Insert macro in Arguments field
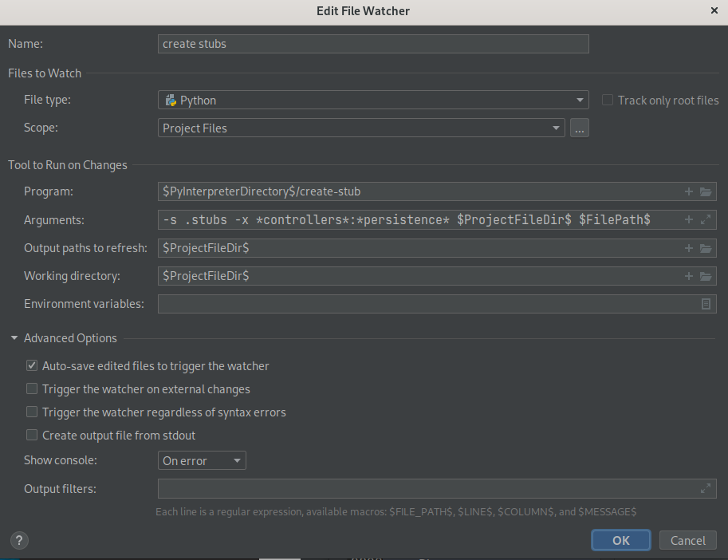The height and width of the screenshot is (560, 728). pyautogui.click(x=689, y=219)
